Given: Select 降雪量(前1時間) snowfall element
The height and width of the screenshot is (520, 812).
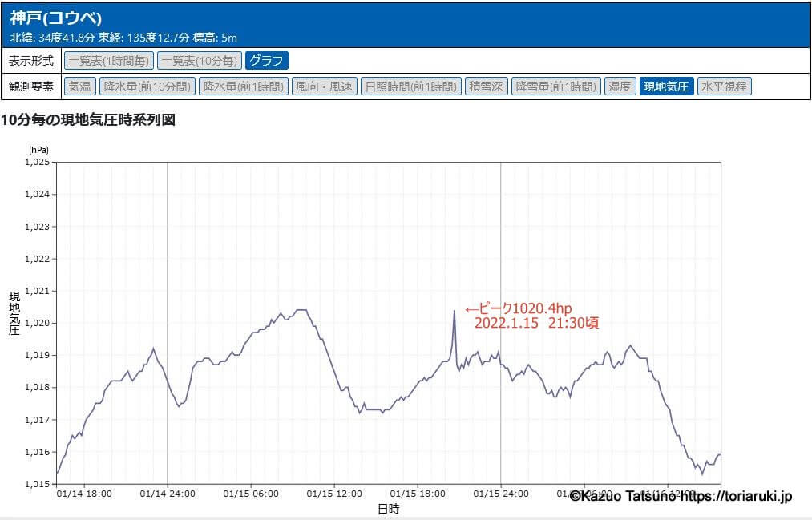Looking at the screenshot, I should click(x=556, y=87).
